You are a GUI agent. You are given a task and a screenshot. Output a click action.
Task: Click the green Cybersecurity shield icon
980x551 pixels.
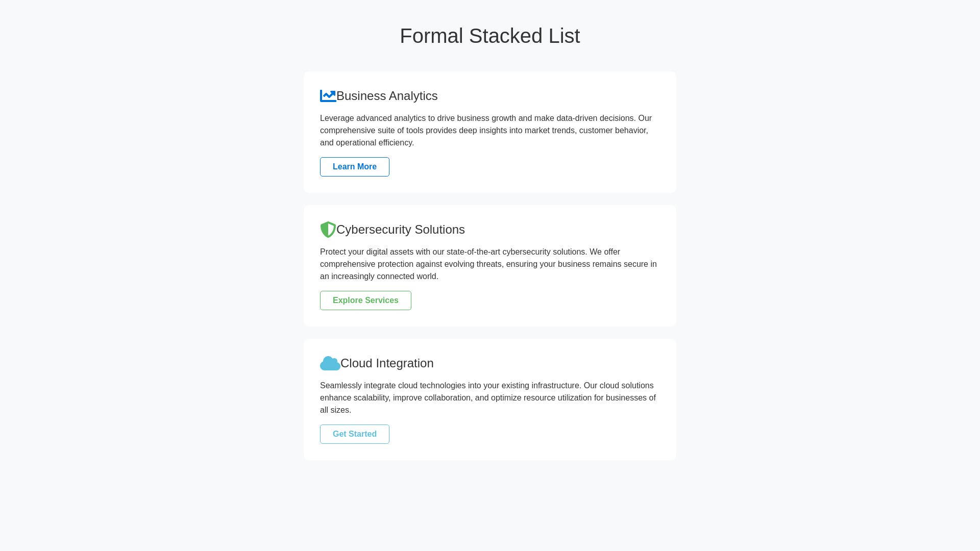point(328,230)
